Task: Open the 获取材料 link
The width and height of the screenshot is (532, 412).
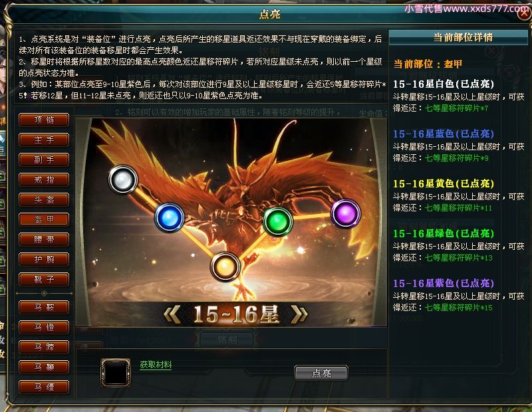Action: click(156, 365)
